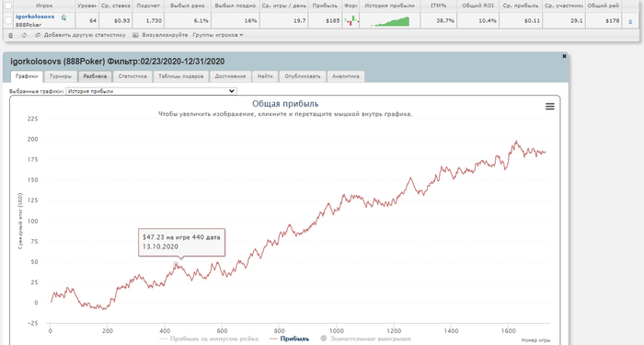644x345 pixels.
Task: Open the Таблицы лидеров tab
Action: tap(180, 76)
